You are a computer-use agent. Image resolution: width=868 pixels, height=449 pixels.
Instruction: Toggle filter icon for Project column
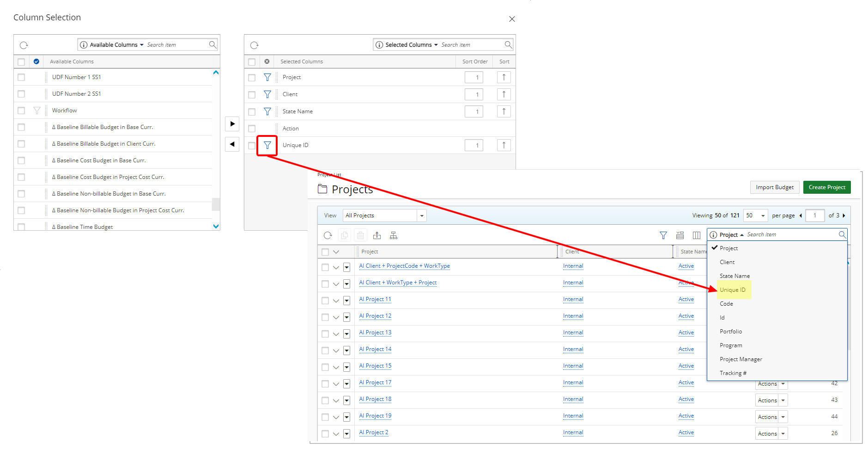[267, 77]
